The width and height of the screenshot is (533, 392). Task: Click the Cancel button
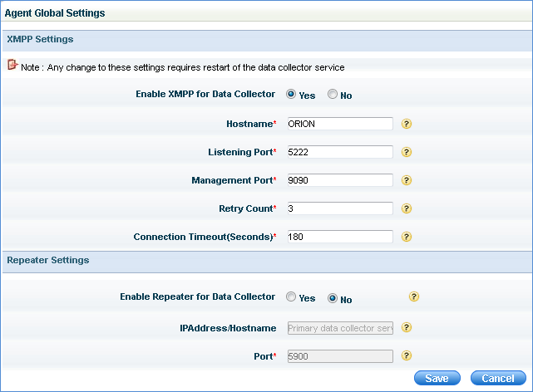(498, 378)
